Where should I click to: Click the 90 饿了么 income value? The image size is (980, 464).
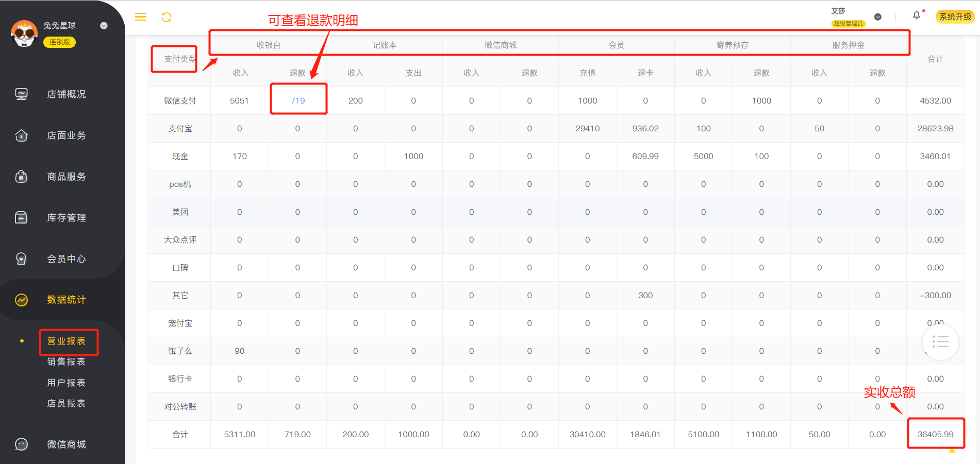pos(239,351)
